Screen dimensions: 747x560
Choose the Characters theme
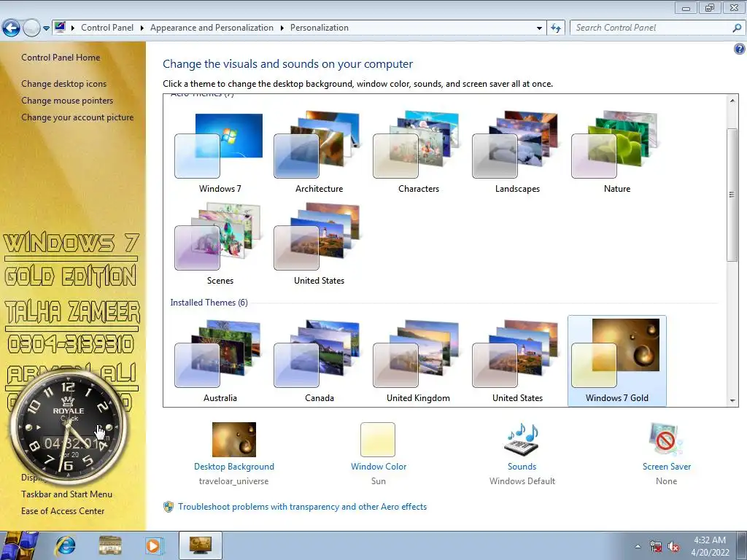point(418,152)
